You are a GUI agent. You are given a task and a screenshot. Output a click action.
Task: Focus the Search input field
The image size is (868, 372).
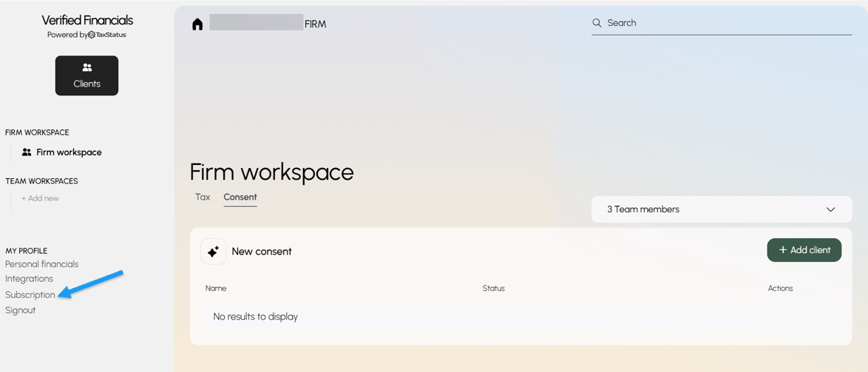(x=722, y=23)
